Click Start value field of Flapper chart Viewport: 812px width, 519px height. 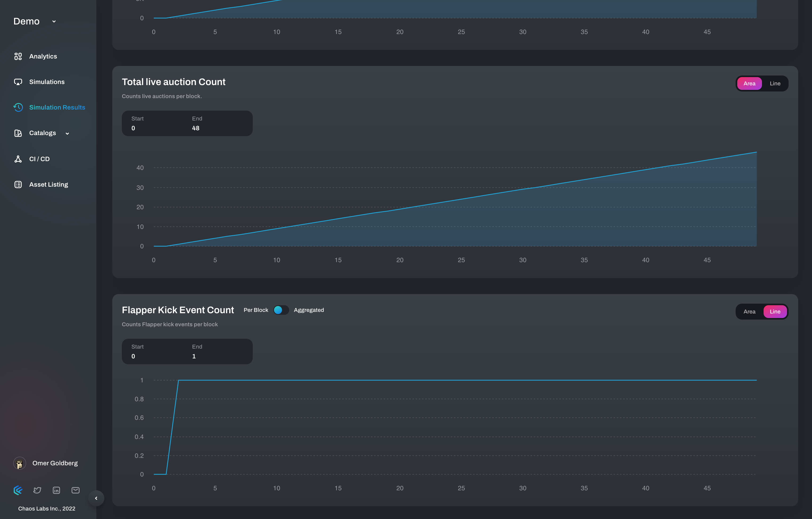coord(133,356)
